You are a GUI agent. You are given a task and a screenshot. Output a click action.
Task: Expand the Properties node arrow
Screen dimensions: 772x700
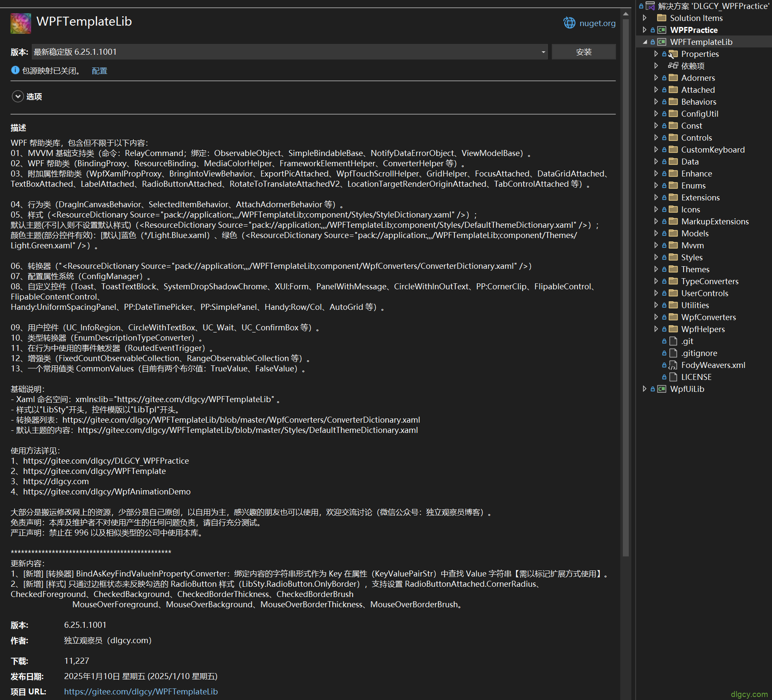tap(656, 54)
